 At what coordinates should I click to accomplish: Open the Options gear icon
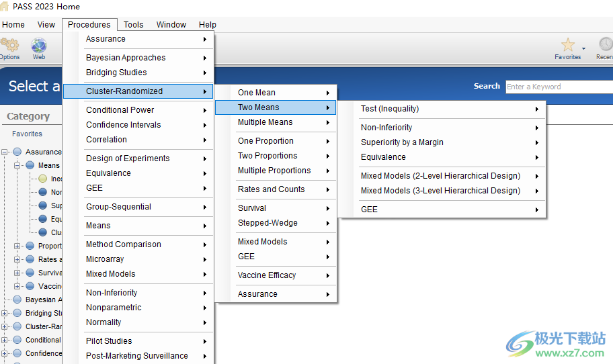pyautogui.click(x=10, y=45)
